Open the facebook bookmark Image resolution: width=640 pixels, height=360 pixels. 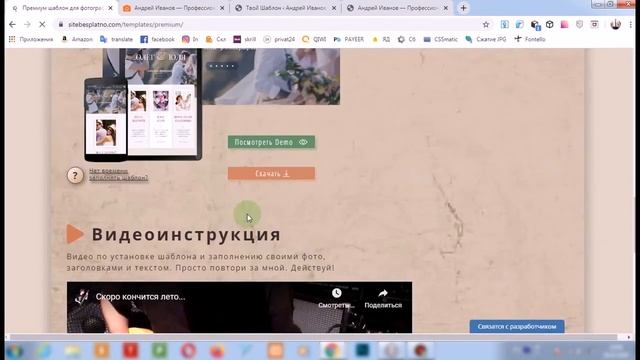(158, 39)
